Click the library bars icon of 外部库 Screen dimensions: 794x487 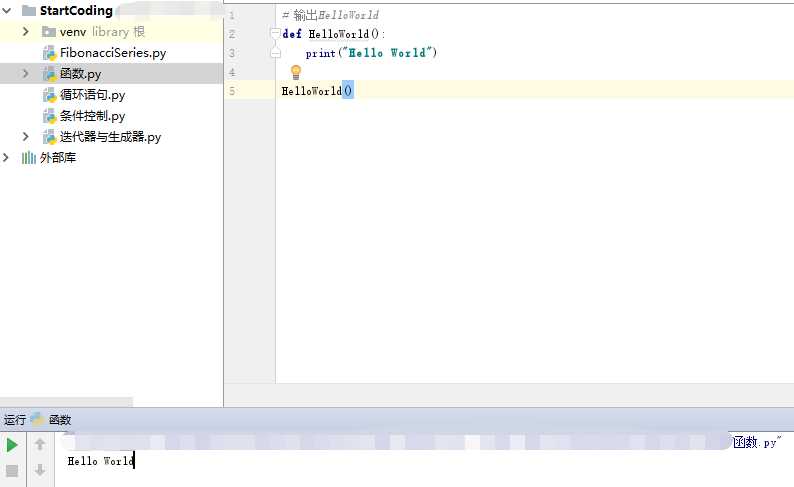click(28, 157)
